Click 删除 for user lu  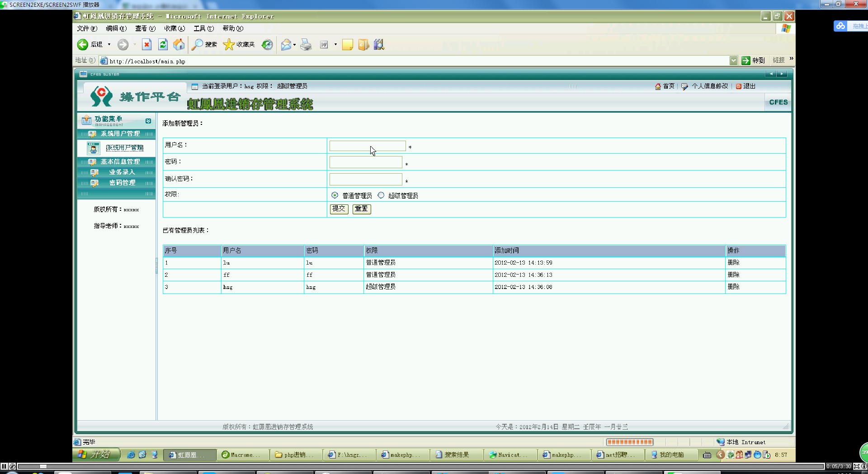click(733, 263)
